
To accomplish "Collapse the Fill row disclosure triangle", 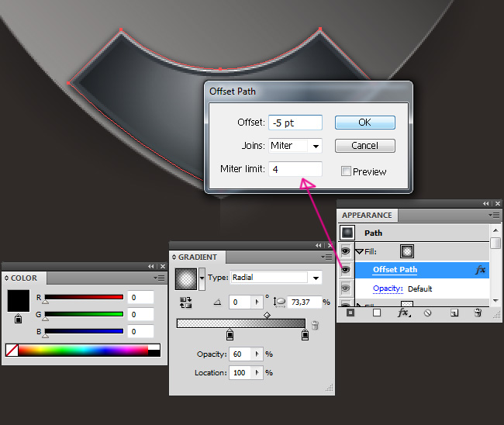I will pyautogui.click(x=359, y=252).
